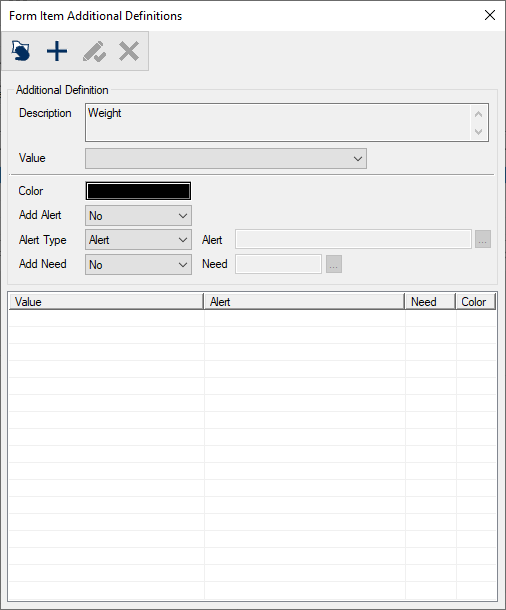Click the Need text field

278,264
